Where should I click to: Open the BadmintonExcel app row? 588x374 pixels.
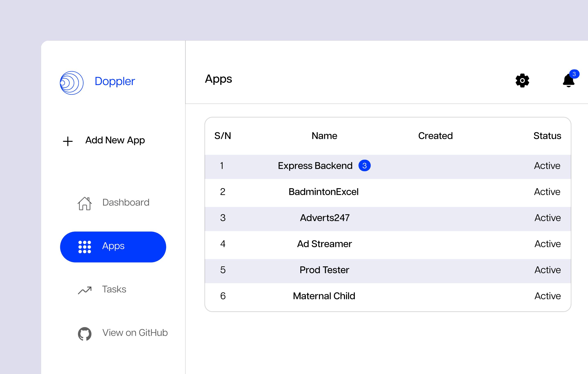[323, 192]
